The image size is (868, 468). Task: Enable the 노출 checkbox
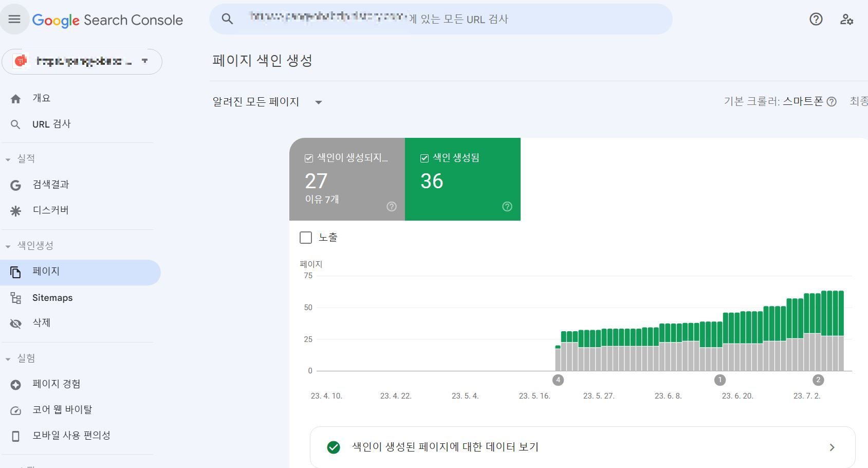coord(306,237)
